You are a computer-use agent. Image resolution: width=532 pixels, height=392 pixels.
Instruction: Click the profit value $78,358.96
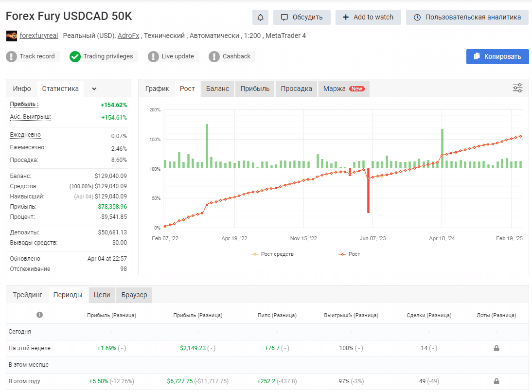point(112,207)
